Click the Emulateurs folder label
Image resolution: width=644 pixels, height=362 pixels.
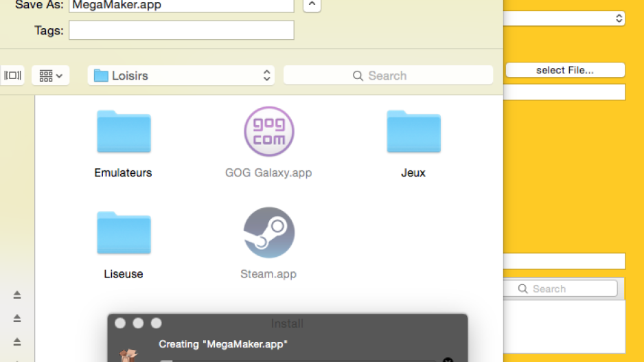[x=123, y=172]
